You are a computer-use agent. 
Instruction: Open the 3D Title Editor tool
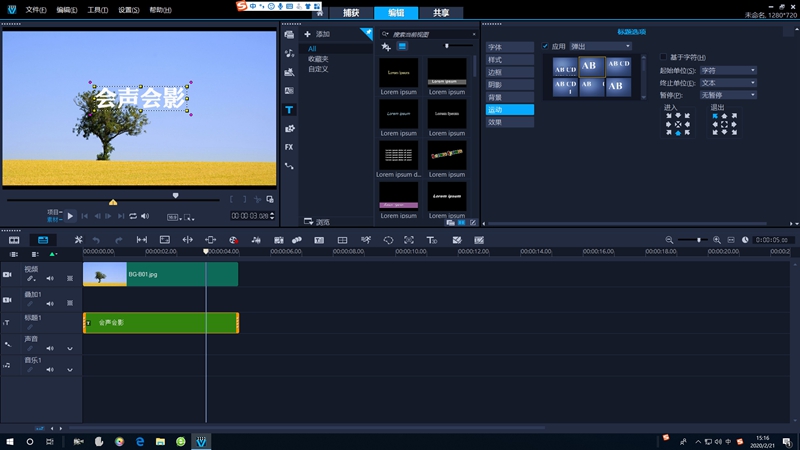[x=432, y=240]
